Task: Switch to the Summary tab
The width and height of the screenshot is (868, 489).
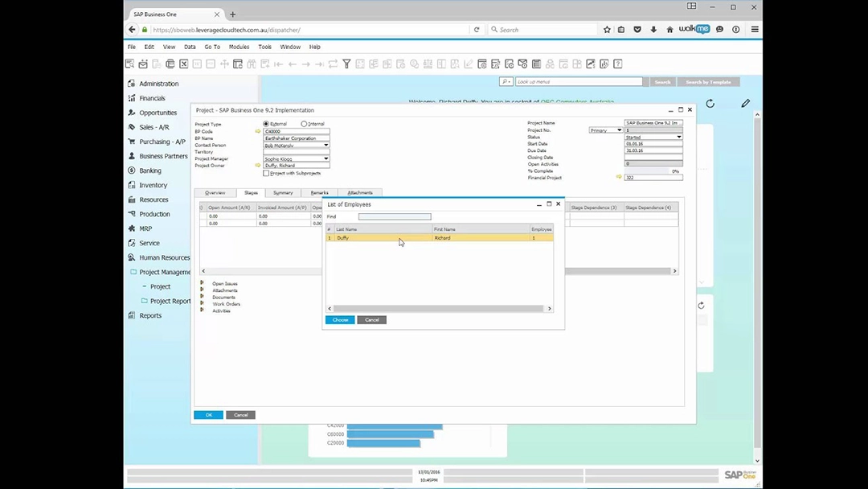Action: (283, 193)
